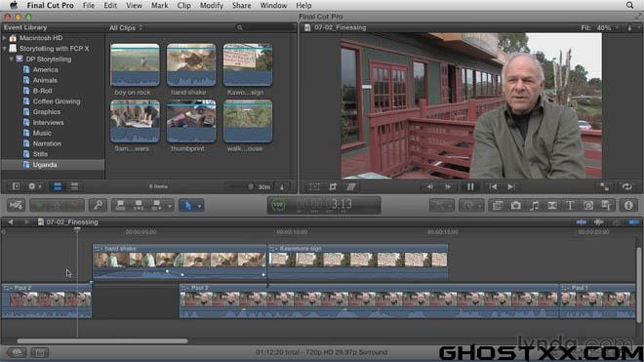Play viewer in full screen
The width and height of the screenshot is (644, 362).
tap(605, 186)
